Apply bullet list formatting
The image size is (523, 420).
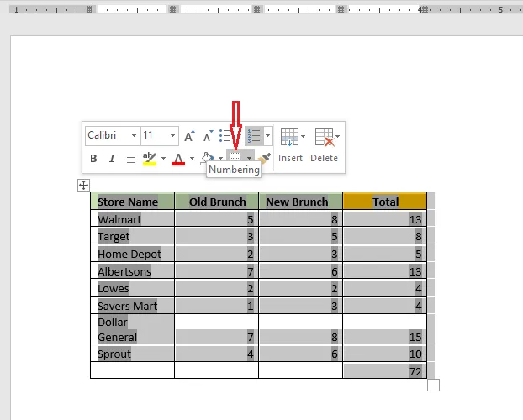coord(225,136)
